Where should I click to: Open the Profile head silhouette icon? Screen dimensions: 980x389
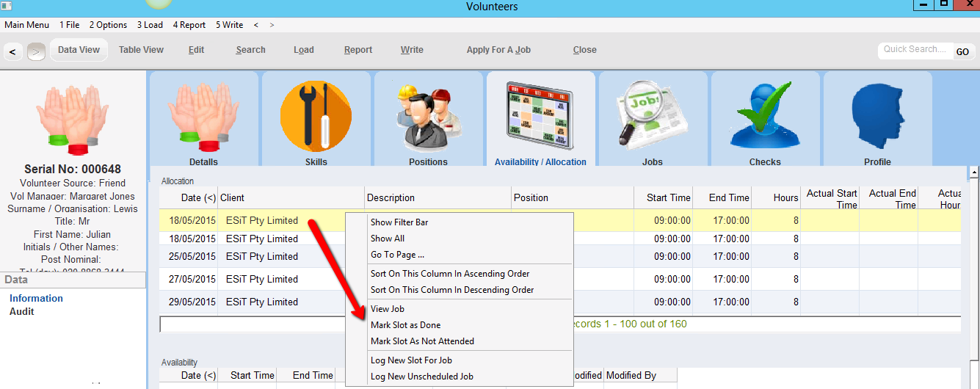pyautogui.click(x=877, y=117)
